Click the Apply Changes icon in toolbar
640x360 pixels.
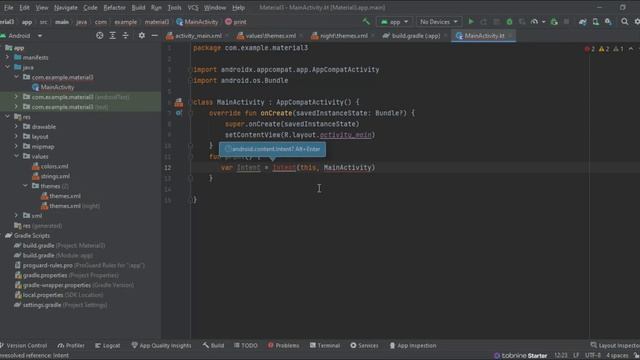pos(484,22)
